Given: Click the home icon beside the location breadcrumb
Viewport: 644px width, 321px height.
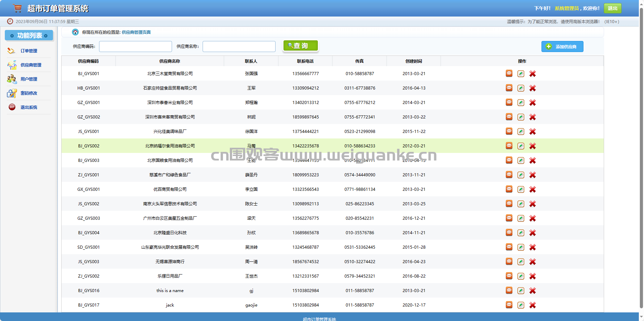Looking at the screenshot, I should point(75,32).
